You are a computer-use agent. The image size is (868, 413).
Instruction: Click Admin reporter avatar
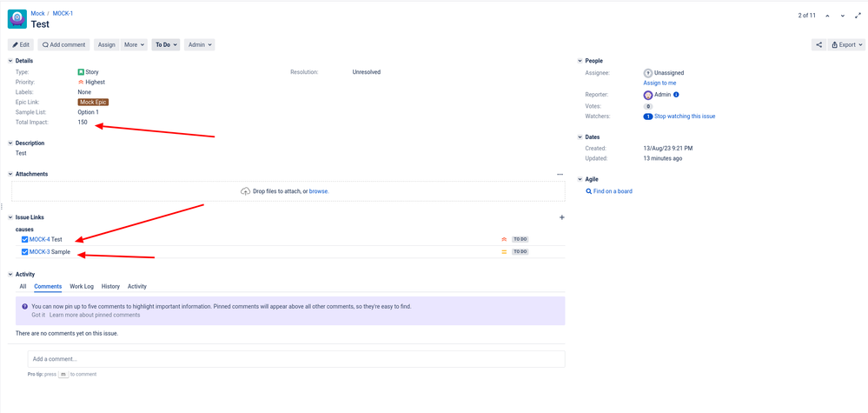click(647, 95)
